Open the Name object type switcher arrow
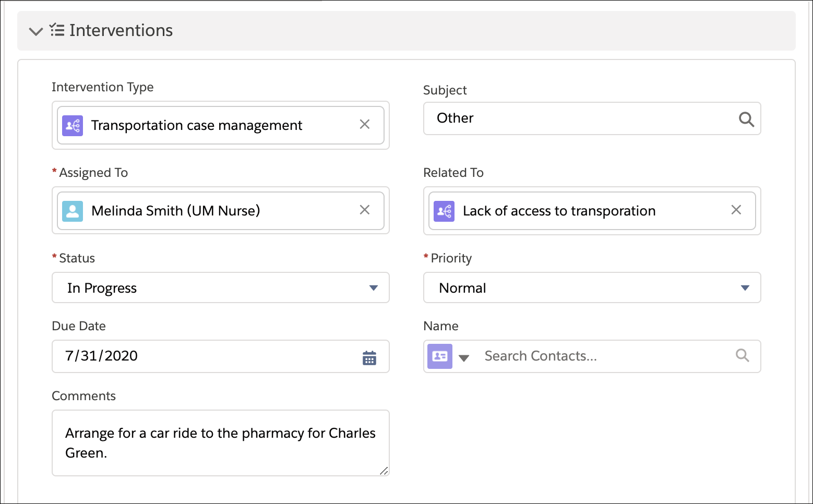 pyautogui.click(x=464, y=358)
